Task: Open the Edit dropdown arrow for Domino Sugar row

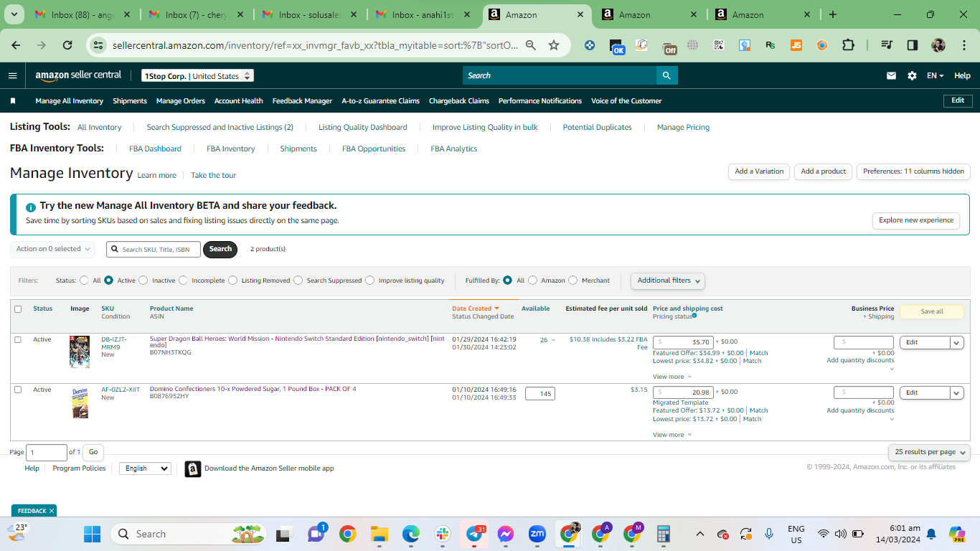Action: click(957, 392)
